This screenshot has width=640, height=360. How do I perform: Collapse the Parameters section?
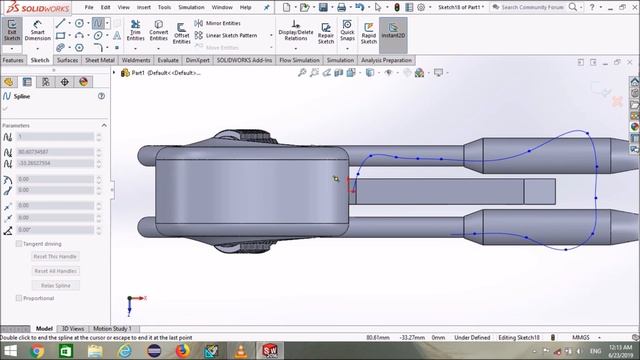(x=104, y=125)
